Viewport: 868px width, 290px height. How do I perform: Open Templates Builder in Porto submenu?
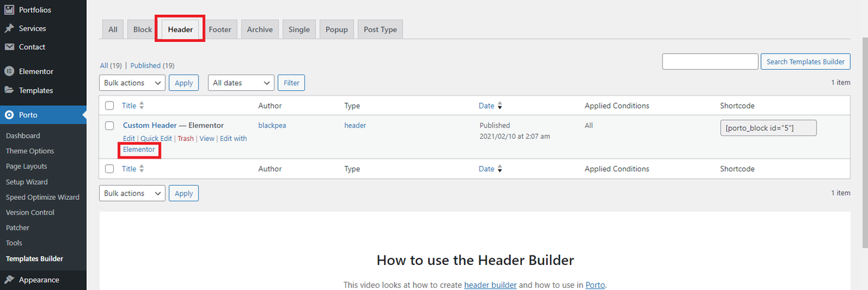pyautogui.click(x=35, y=259)
